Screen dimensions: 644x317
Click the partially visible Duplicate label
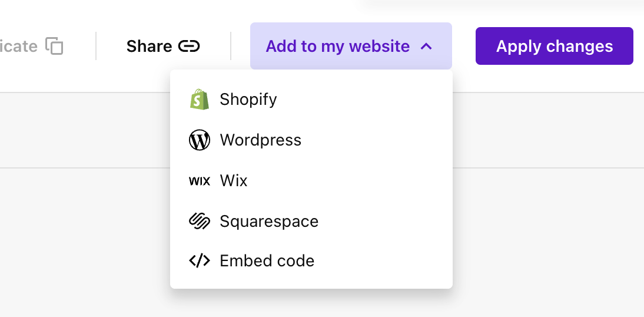tap(19, 46)
